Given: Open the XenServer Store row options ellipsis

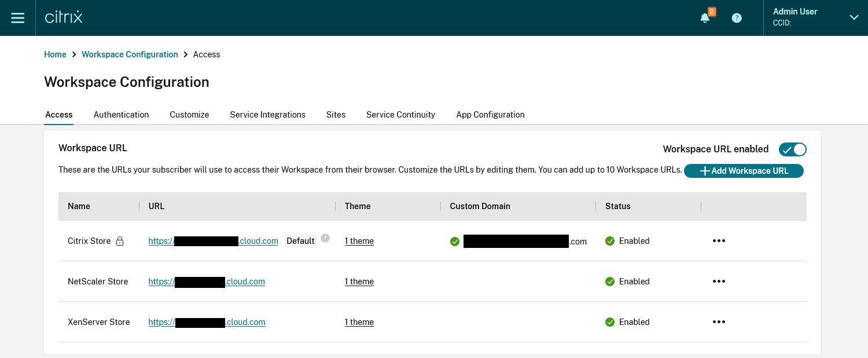Looking at the screenshot, I should (719, 322).
